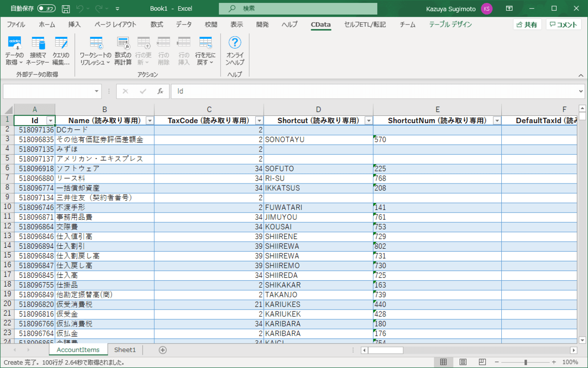The width and height of the screenshot is (588, 368).
Task: Click the formula bar enter checkmark icon
Action: (143, 91)
